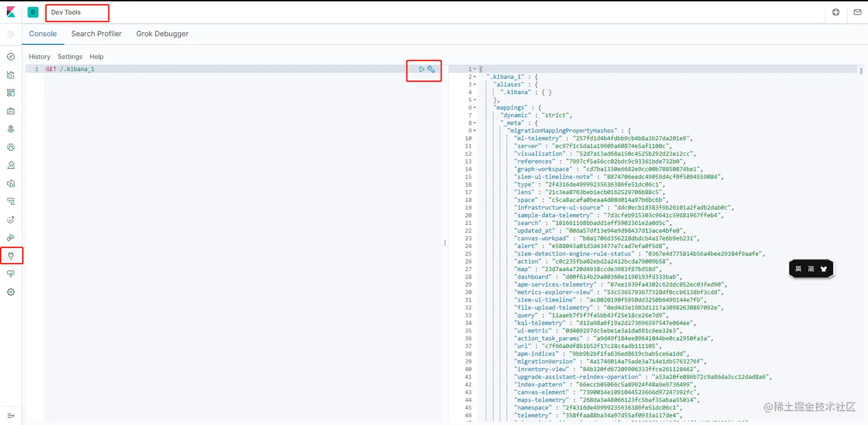Screen dimensions: 868x425
Task: Click the GET /.kibana_1 request line
Action: tap(70, 69)
